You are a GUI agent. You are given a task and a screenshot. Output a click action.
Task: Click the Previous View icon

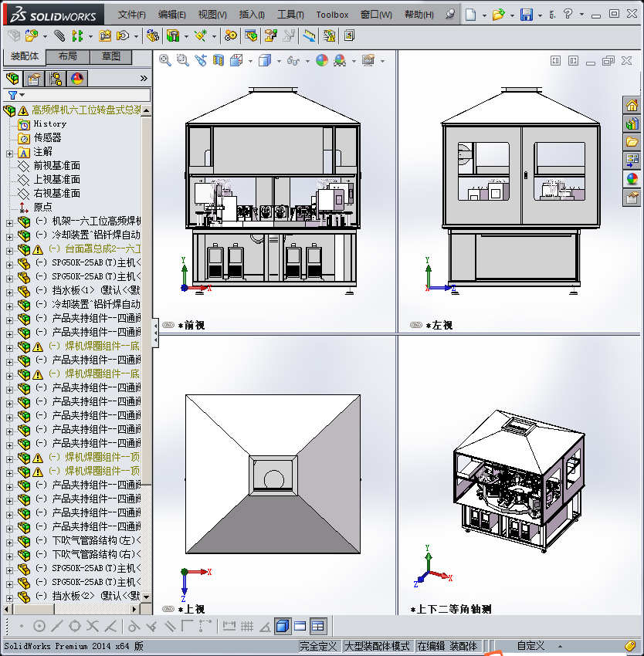pos(201,60)
